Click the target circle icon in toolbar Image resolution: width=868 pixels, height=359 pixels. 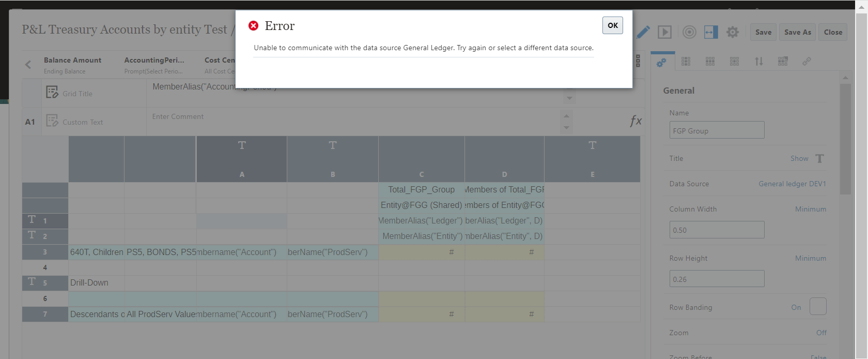pos(689,32)
